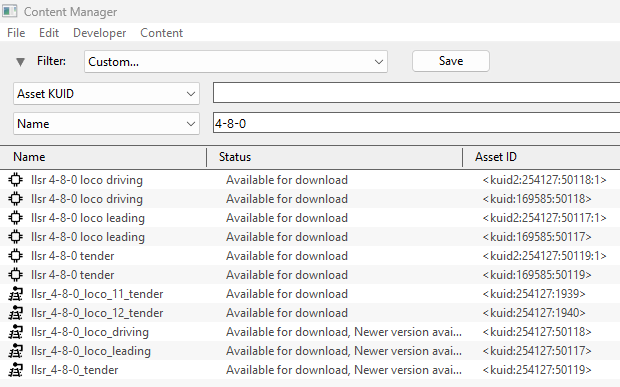620x387 pixels.
Task: Open the Edit menu
Action: pyautogui.click(x=49, y=33)
